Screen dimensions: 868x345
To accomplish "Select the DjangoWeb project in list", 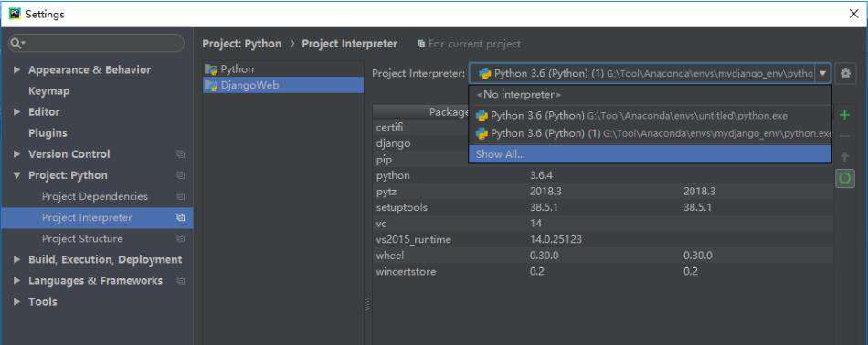I will coord(283,86).
